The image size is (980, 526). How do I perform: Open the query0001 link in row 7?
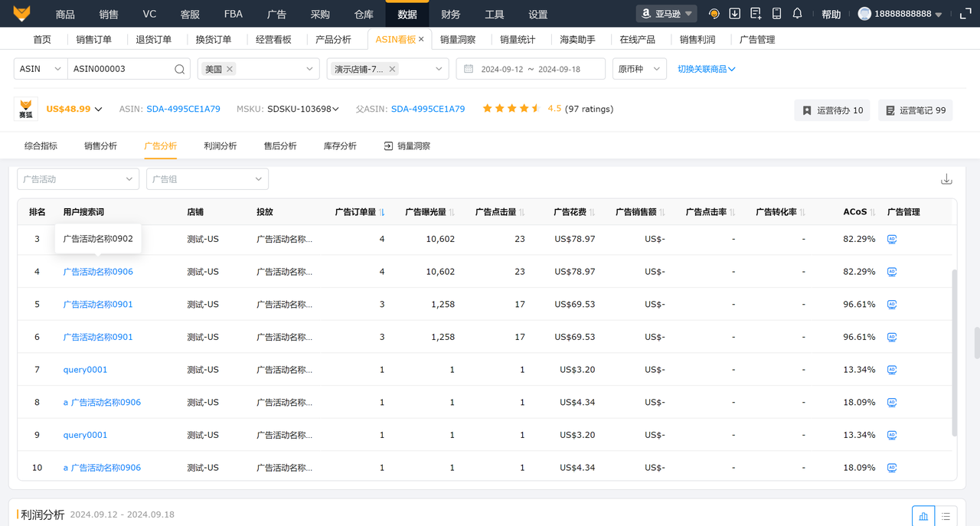(x=85, y=370)
